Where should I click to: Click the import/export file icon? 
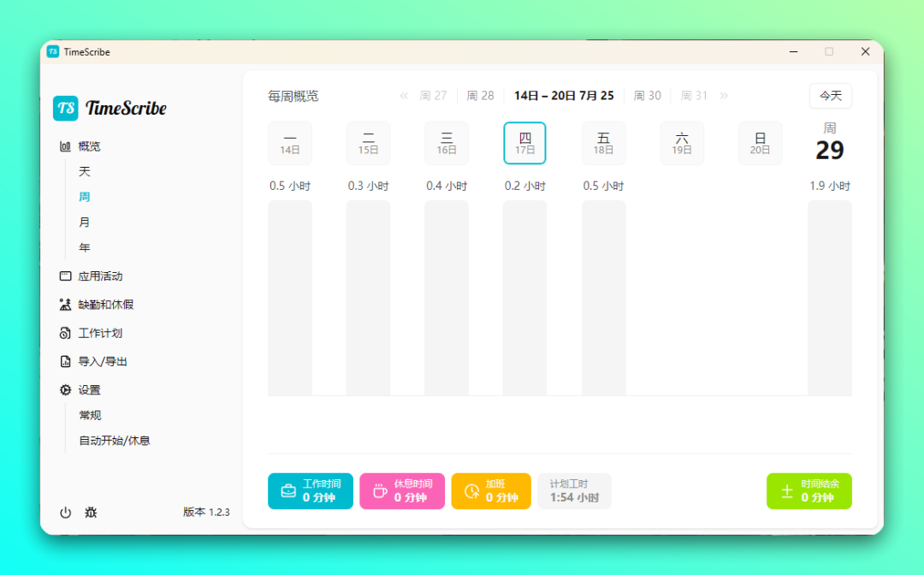click(x=65, y=362)
